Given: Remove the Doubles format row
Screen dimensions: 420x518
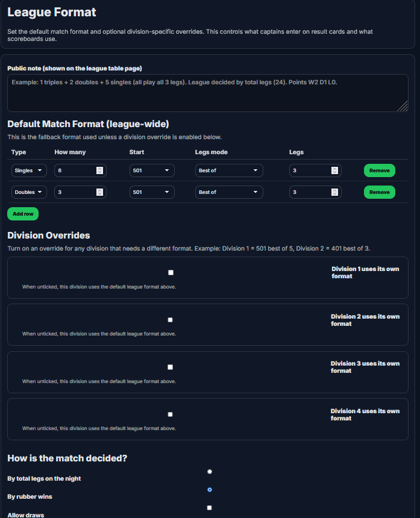Looking at the screenshot, I should pyautogui.click(x=379, y=192).
